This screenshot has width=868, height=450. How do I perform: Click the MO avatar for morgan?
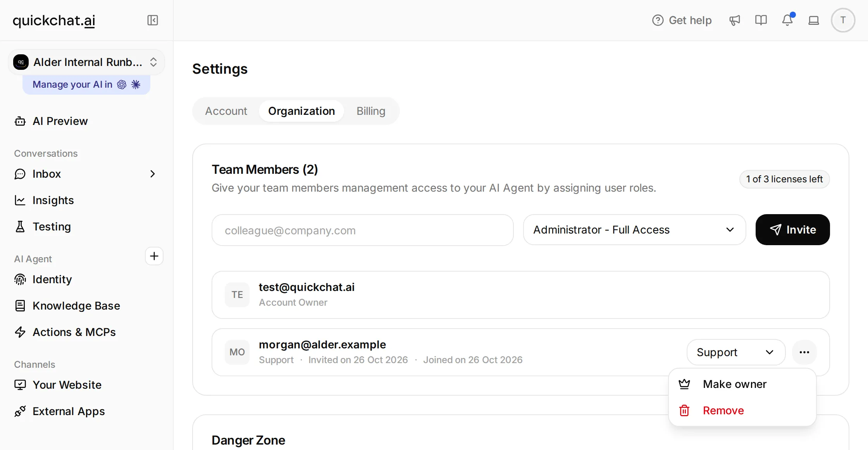(x=237, y=352)
